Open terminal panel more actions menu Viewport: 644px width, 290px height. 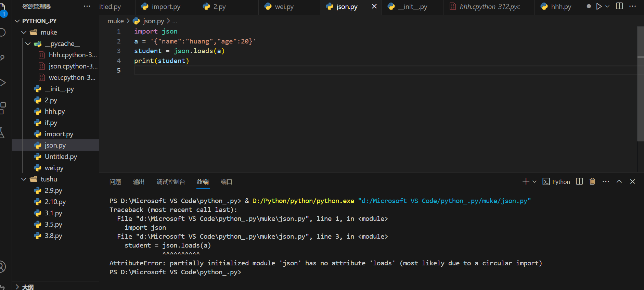tap(606, 181)
